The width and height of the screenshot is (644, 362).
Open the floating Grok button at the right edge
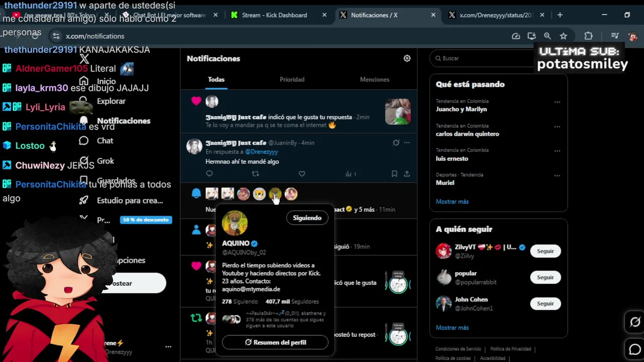click(x=634, y=322)
